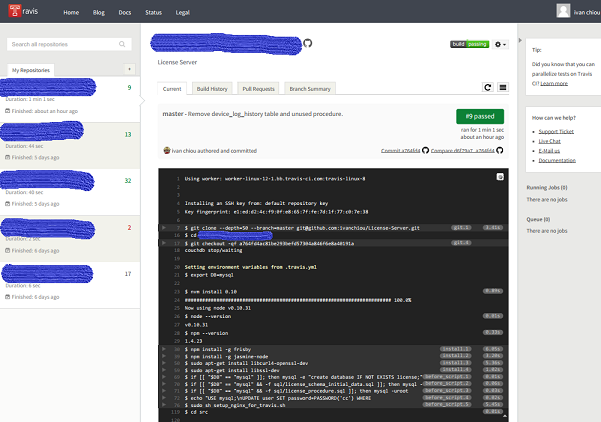Open the Status nav link
Image resolution: width=601 pixels, height=422 pixels.
tap(153, 12)
